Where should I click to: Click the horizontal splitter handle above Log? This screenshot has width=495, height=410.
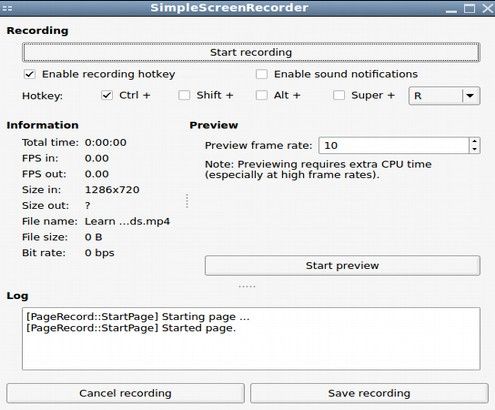point(247,286)
